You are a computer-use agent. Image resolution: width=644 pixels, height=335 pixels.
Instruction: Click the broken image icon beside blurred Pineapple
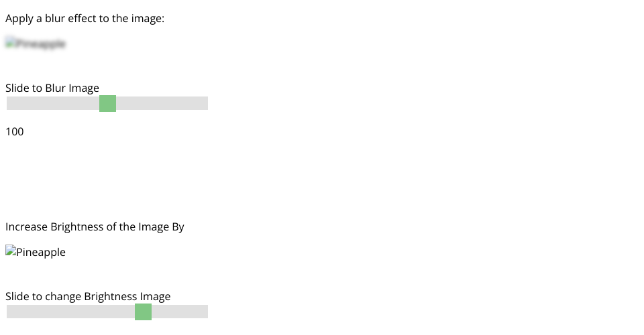[10, 44]
